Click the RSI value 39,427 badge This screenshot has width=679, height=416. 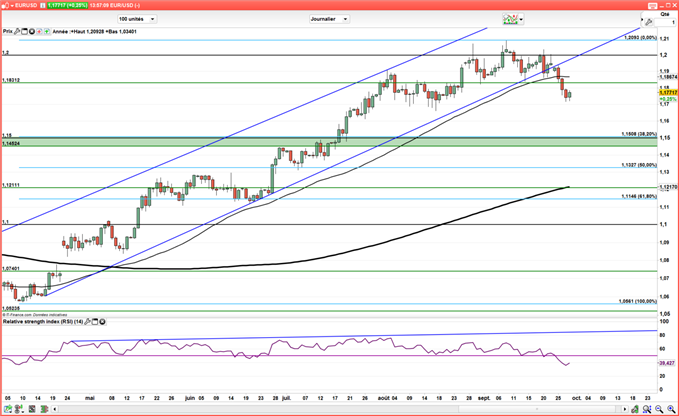667,363
